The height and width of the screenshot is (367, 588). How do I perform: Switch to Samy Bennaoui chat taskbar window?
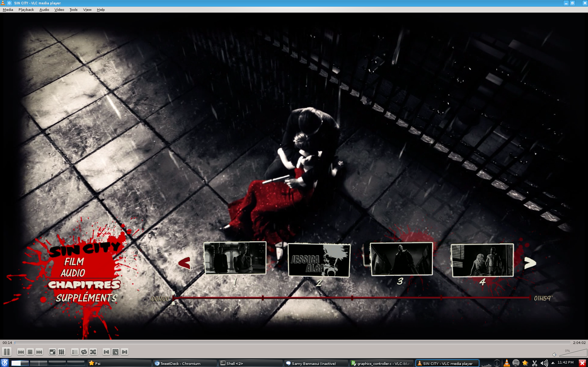pos(316,363)
